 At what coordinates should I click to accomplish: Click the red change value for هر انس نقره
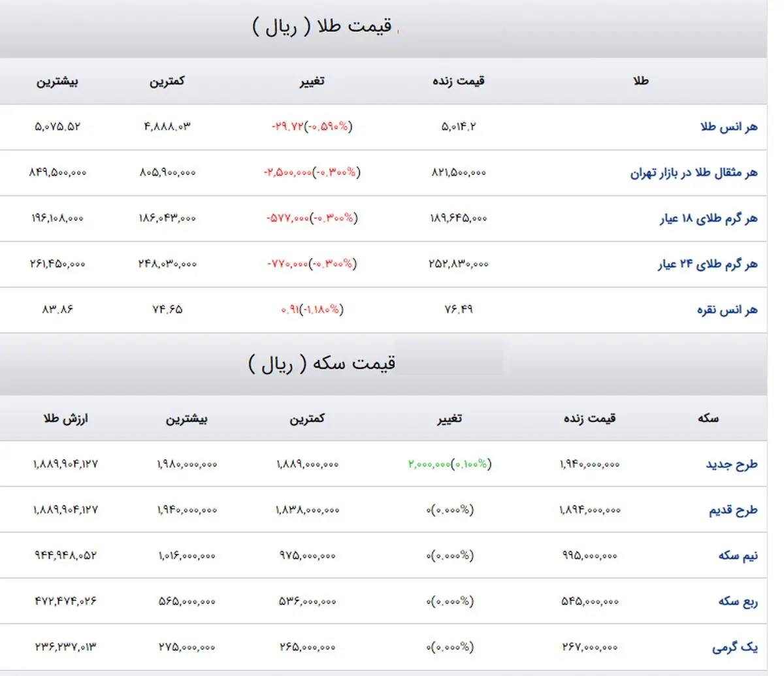point(311,310)
